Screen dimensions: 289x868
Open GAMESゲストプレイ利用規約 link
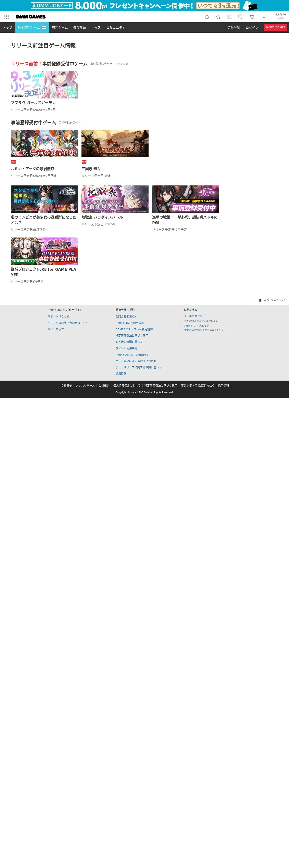click(x=134, y=329)
